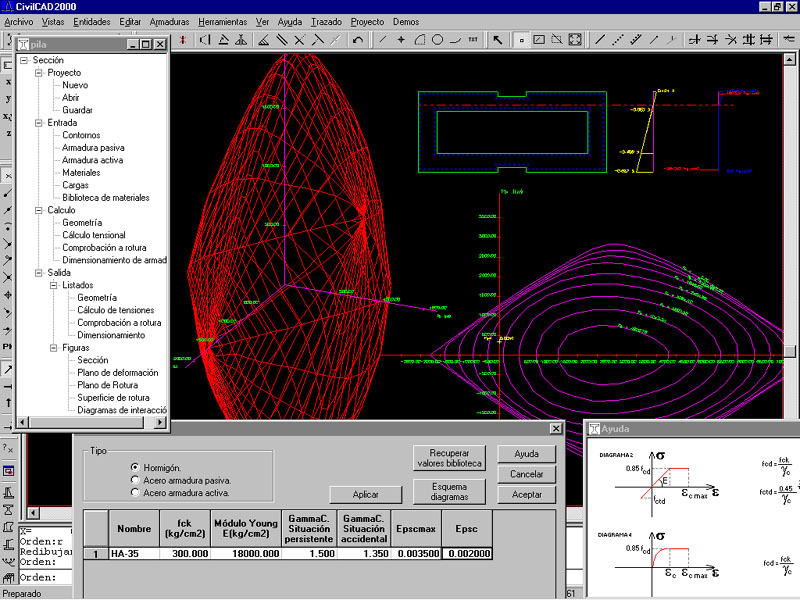Screen dimensions: 800x600
Task: Choose Acero armadura activa radio option
Action: pos(134,492)
